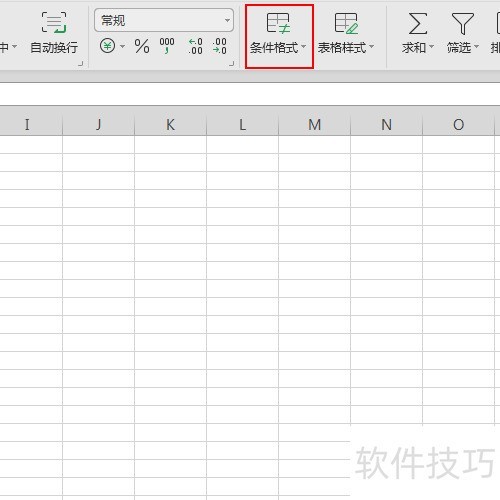
Task: Click the Filter (筛选) funnel icon
Action: pyautogui.click(x=463, y=23)
